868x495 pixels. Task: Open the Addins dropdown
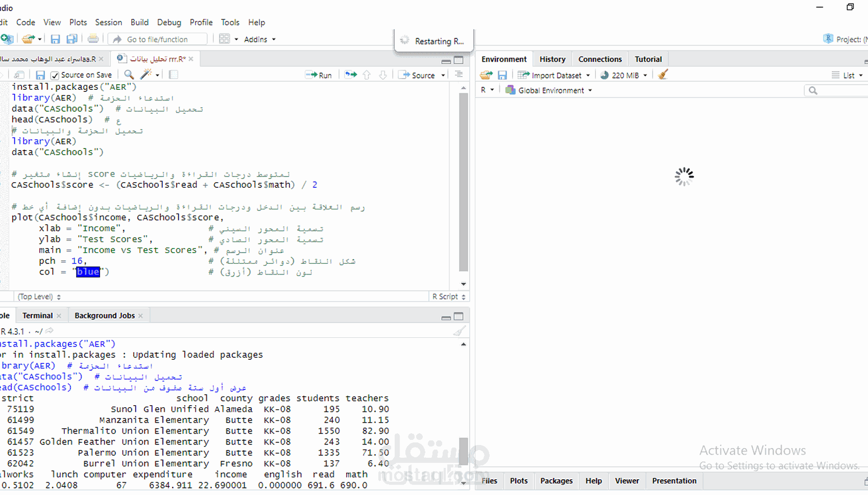(x=260, y=39)
